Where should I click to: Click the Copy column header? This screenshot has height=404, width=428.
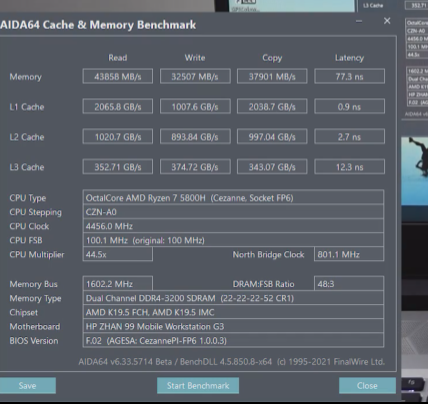(x=272, y=58)
